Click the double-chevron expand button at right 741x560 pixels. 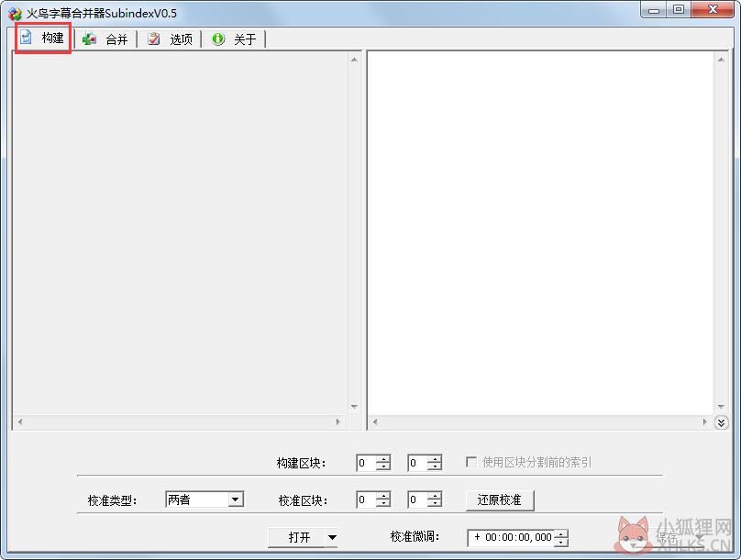pyautogui.click(x=721, y=423)
